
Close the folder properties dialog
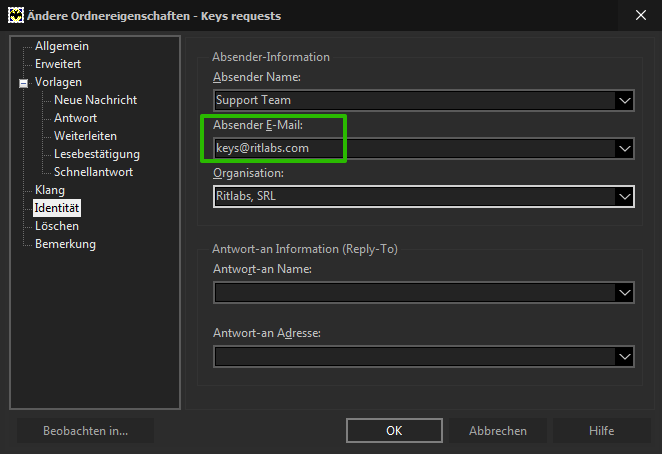(x=640, y=15)
